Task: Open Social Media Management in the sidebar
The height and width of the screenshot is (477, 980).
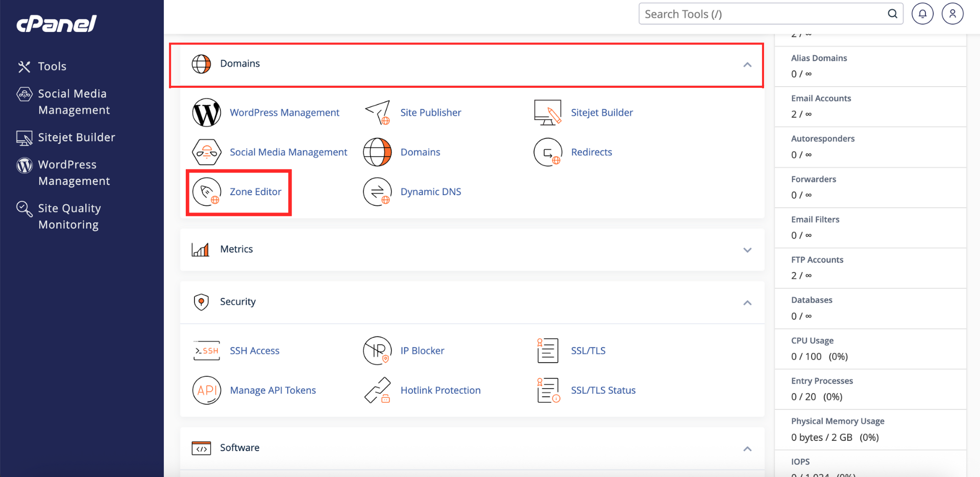Action: point(74,102)
